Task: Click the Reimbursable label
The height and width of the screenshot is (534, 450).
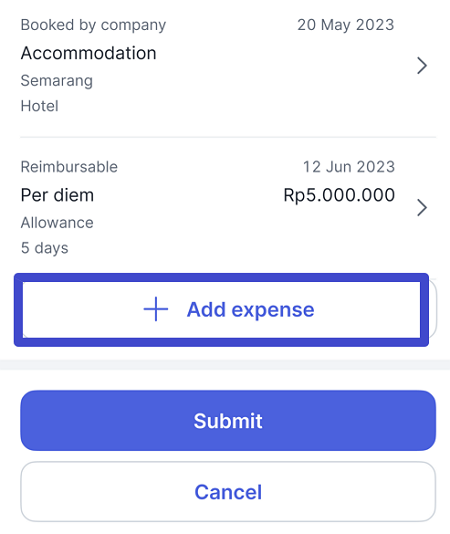Action: click(69, 167)
